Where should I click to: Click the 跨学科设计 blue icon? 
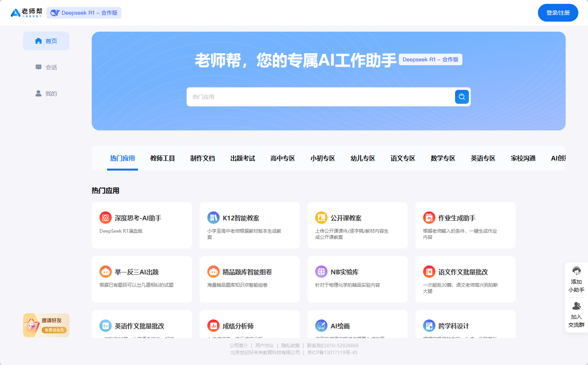tap(429, 326)
